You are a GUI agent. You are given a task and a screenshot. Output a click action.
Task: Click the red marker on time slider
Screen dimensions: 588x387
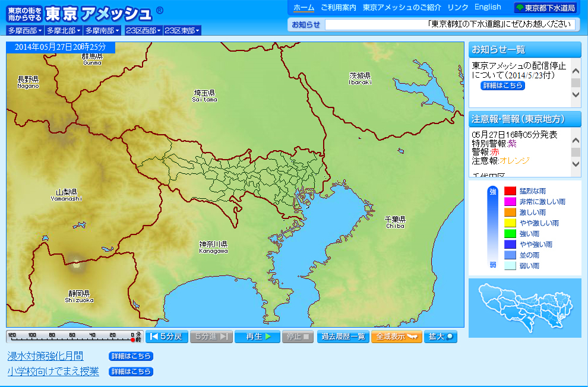(133, 340)
